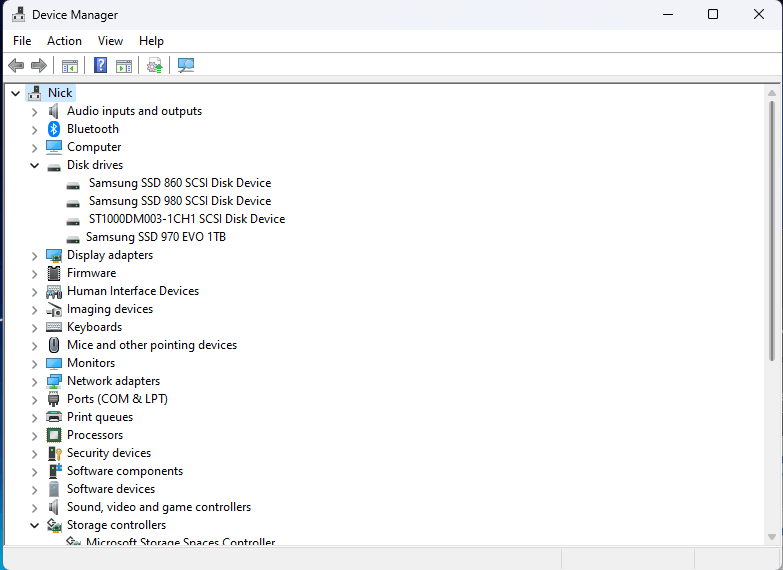Select Mice and other pointing devices label
Viewport: 783px width, 570px height.
152,345
